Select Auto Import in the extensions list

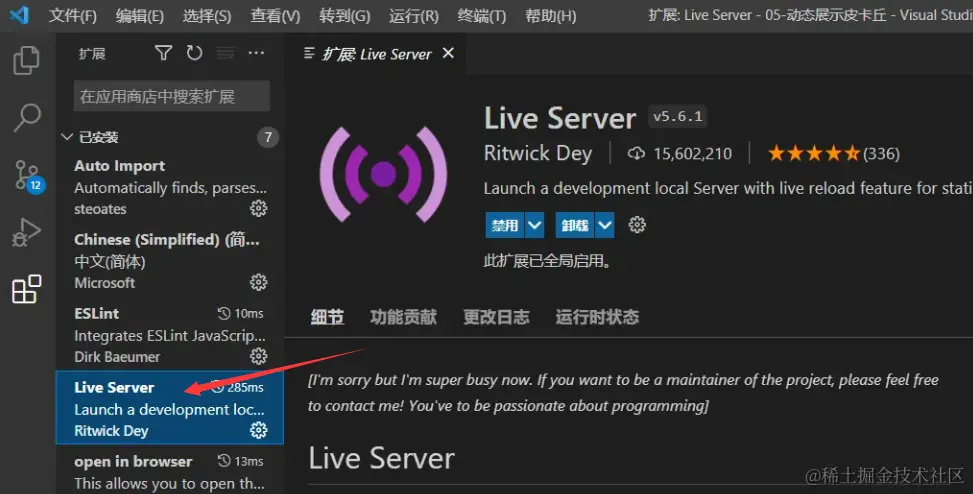coord(169,187)
